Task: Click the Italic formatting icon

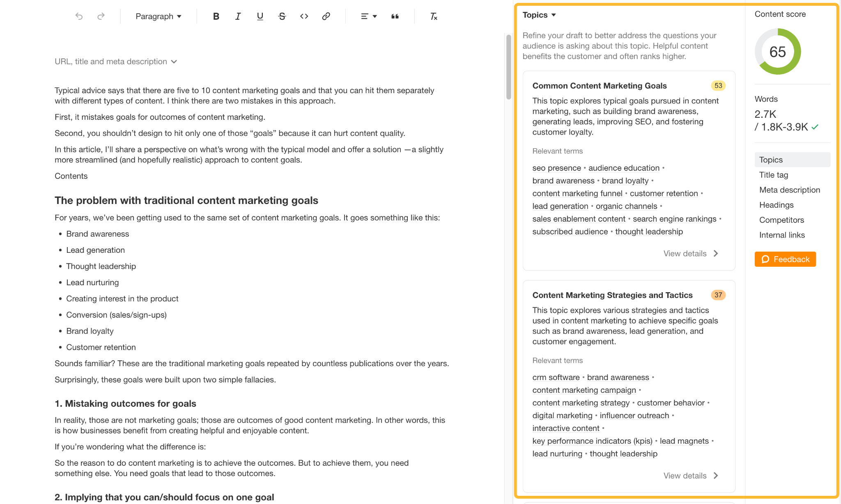Action: [238, 16]
